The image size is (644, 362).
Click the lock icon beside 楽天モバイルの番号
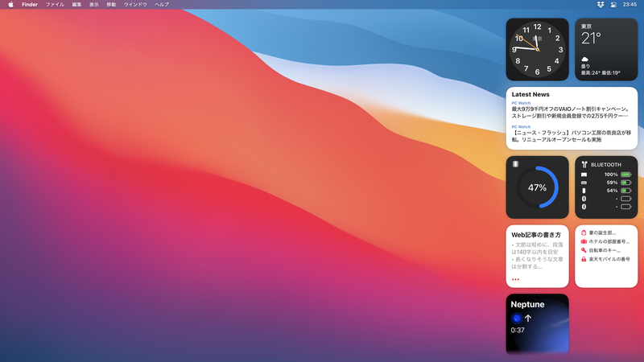point(584,259)
